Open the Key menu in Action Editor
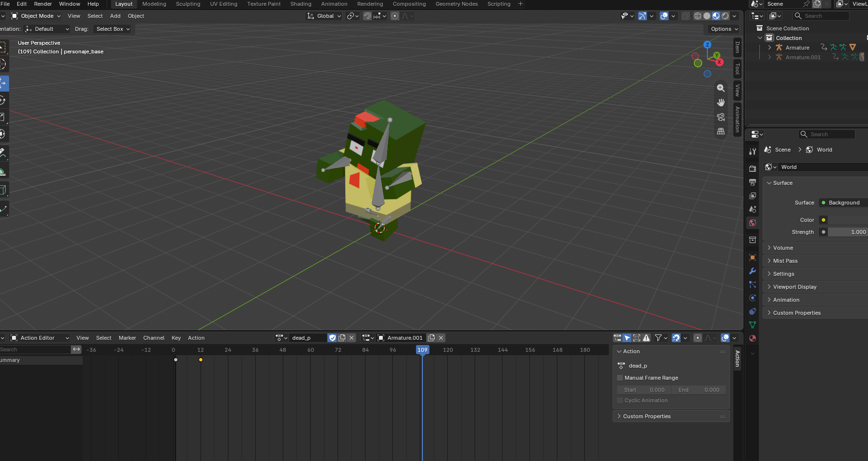868x461 pixels. point(176,338)
